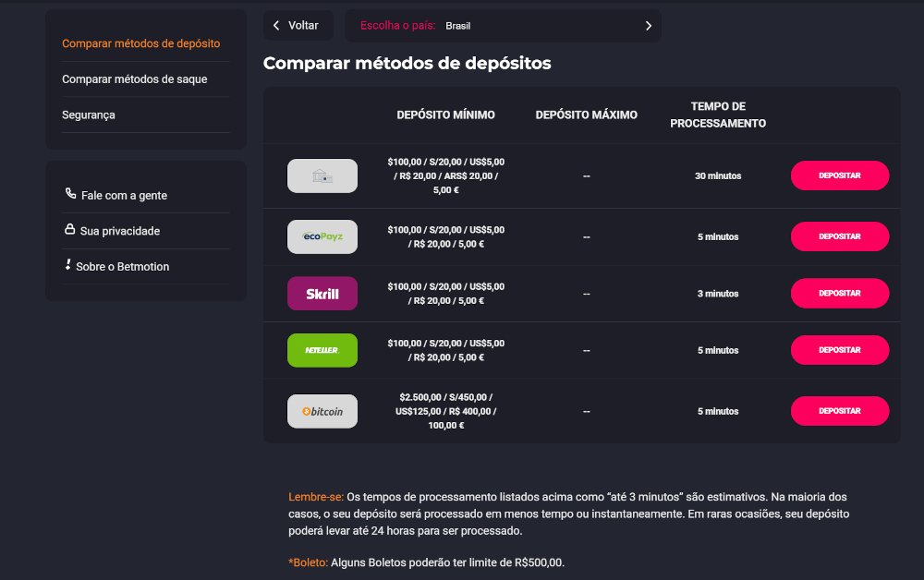Screen dimensions: 924x580
Task: Click the exclamation icon beside Sobre o Betmotion
Action: 68,266
